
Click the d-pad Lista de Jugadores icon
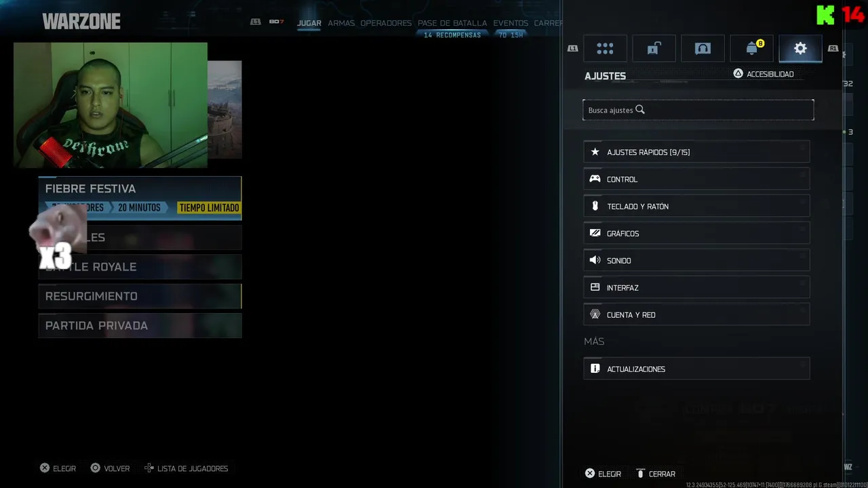(149, 468)
